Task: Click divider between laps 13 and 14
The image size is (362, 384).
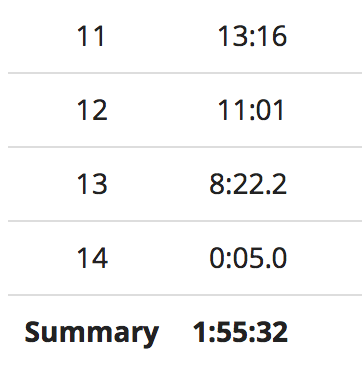Action: [185, 220]
